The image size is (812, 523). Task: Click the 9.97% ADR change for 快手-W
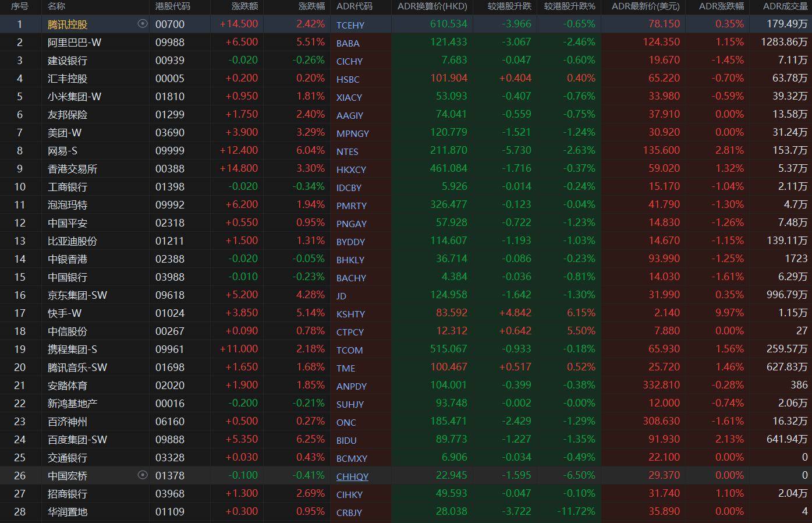(730, 313)
